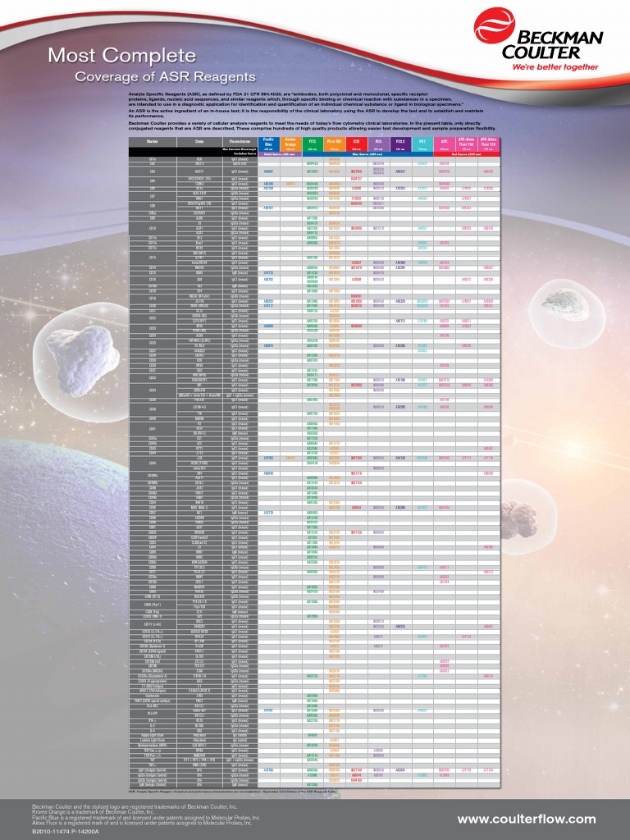Click the Red Source (633 nm) band
Viewport: 630px width, 840px height.
coord(467,154)
